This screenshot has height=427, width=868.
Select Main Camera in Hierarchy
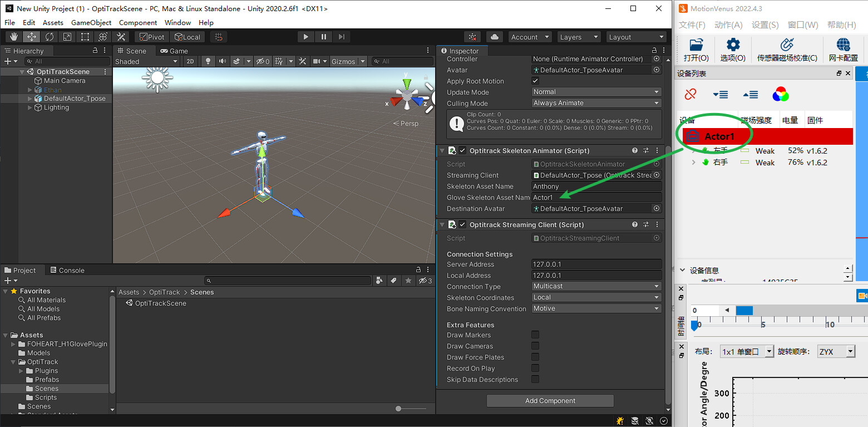click(x=65, y=81)
